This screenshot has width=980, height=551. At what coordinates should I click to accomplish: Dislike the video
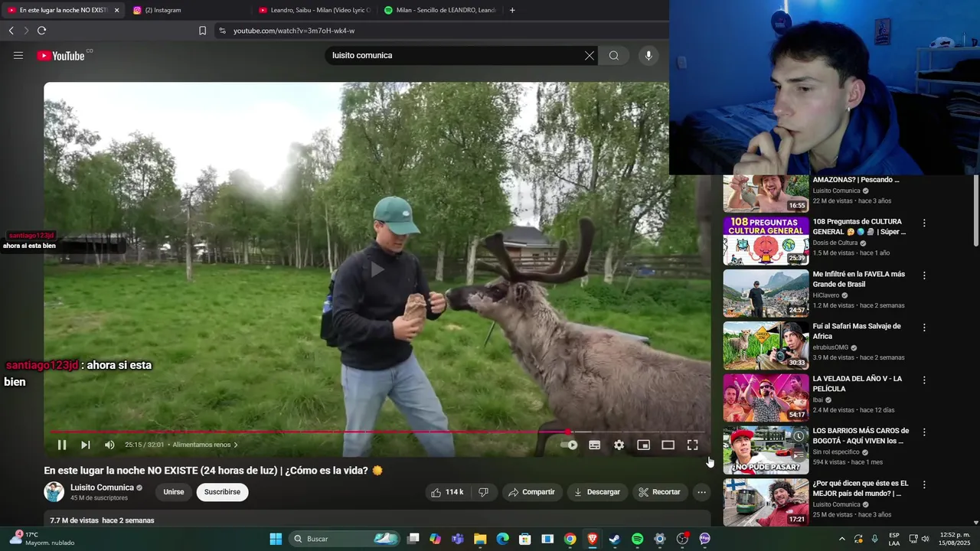[x=483, y=492]
